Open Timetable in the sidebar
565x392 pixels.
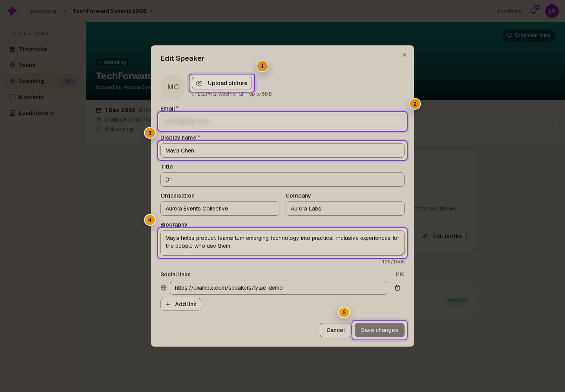click(x=43, y=49)
